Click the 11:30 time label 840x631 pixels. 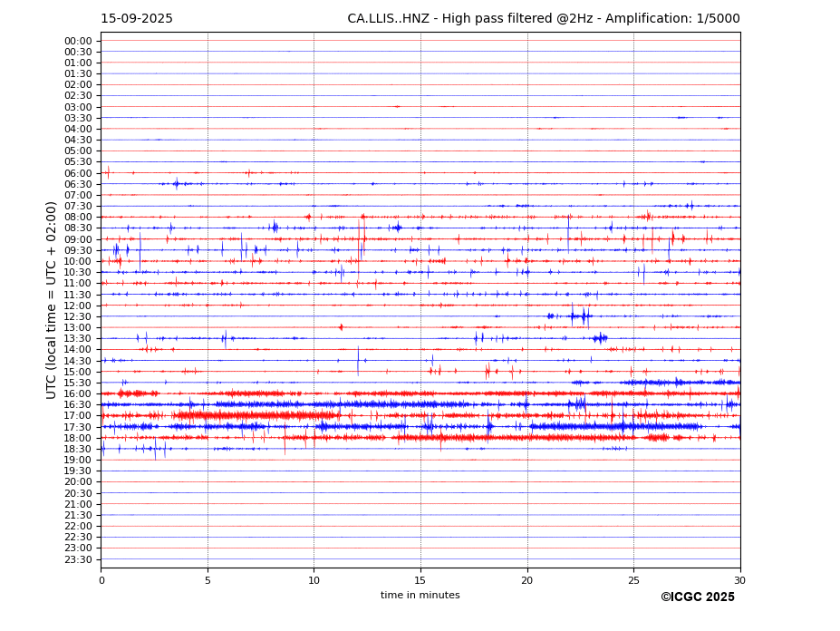click(x=78, y=295)
